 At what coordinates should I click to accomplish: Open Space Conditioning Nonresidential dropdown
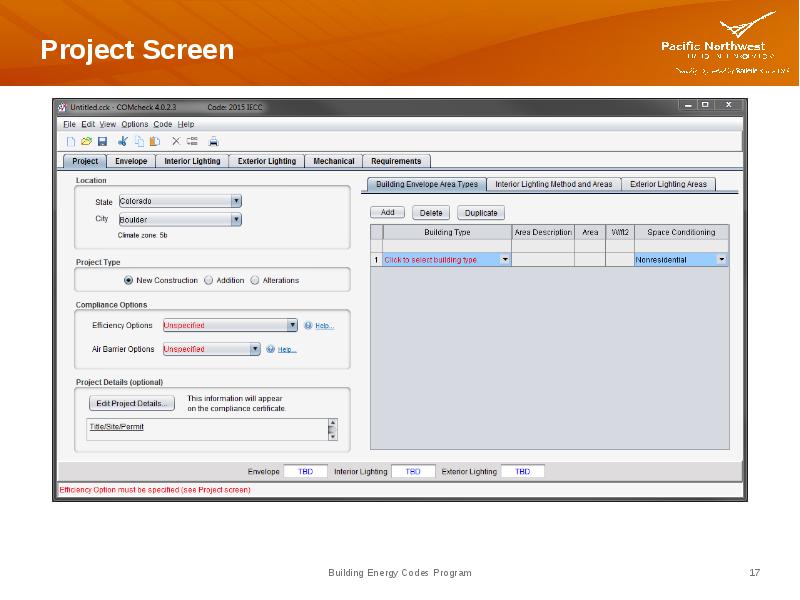click(721, 260)
